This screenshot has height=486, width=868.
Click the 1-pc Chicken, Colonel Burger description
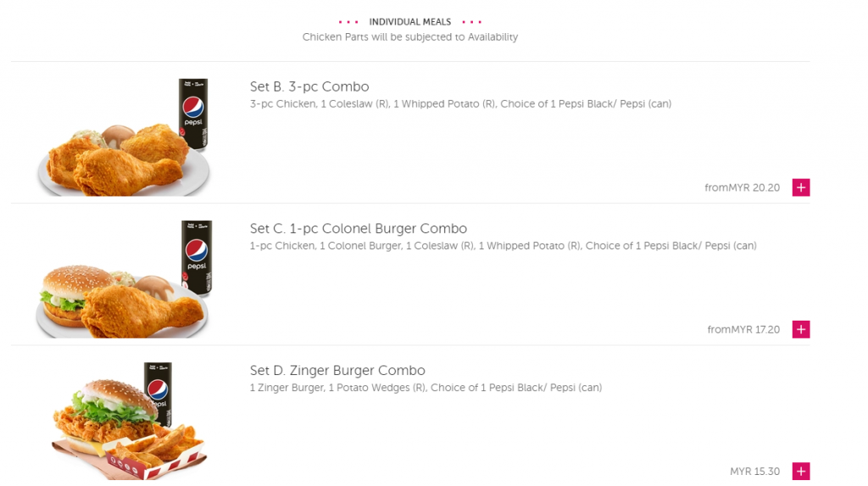click(503, 245)
